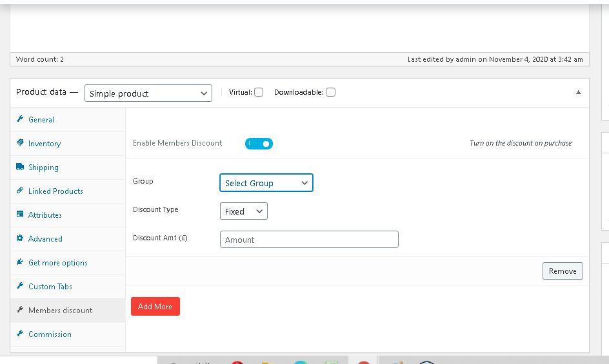Click the Linked Products chain icon
The width and height of the screenshot is (609, 364).
tap(20, 191)
